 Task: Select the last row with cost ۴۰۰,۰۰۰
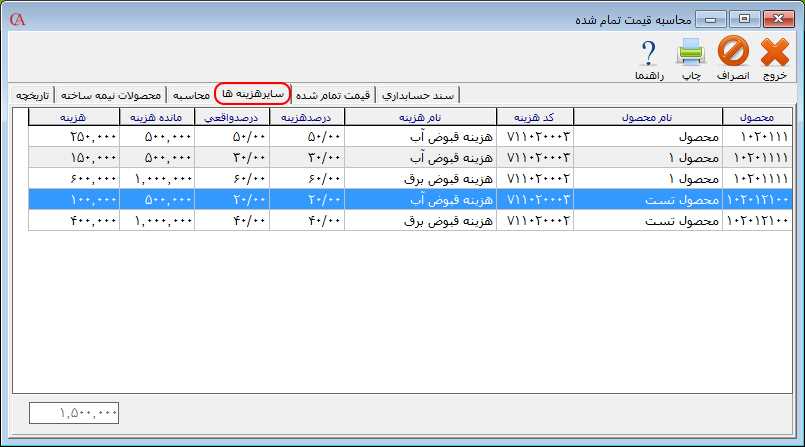click(400, 219)
